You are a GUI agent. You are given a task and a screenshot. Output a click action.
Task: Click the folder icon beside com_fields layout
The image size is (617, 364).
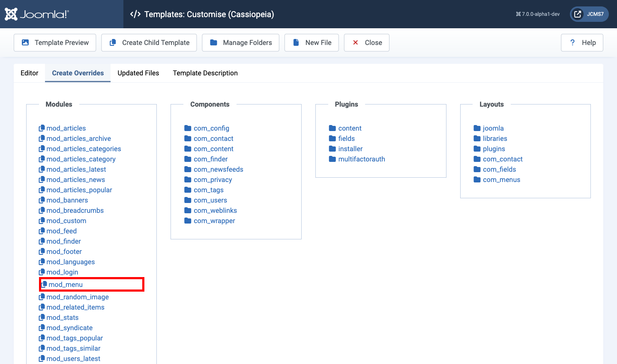coord(477,169)
